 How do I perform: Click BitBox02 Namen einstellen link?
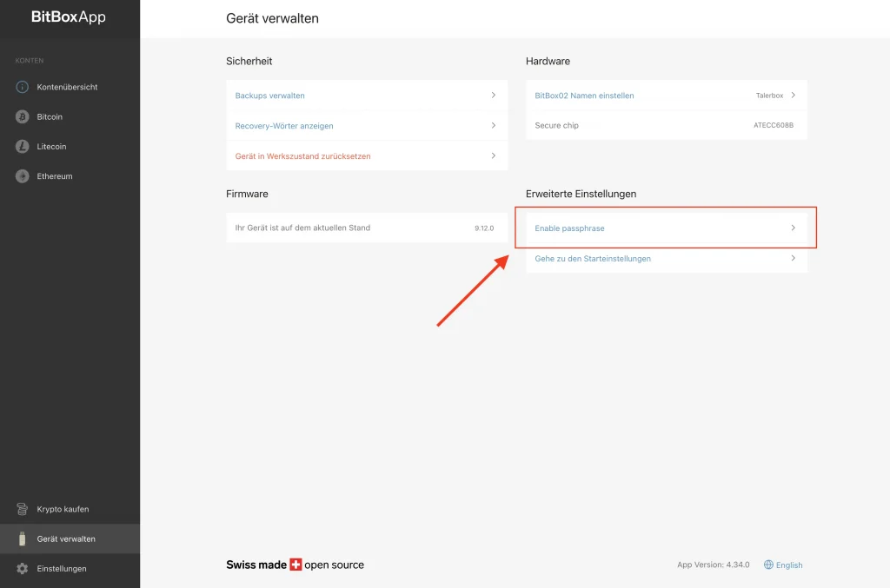584,96
